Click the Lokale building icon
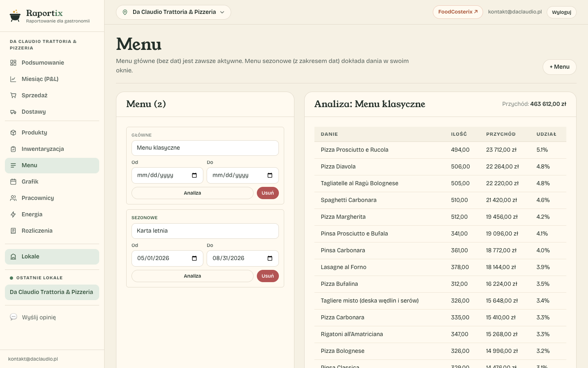The image size is (588, 368). coord(13,256)
